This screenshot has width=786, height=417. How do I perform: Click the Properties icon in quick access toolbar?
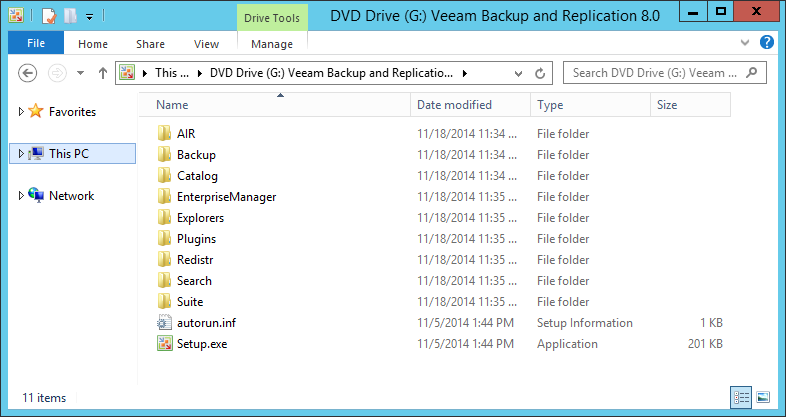point(49,16)
